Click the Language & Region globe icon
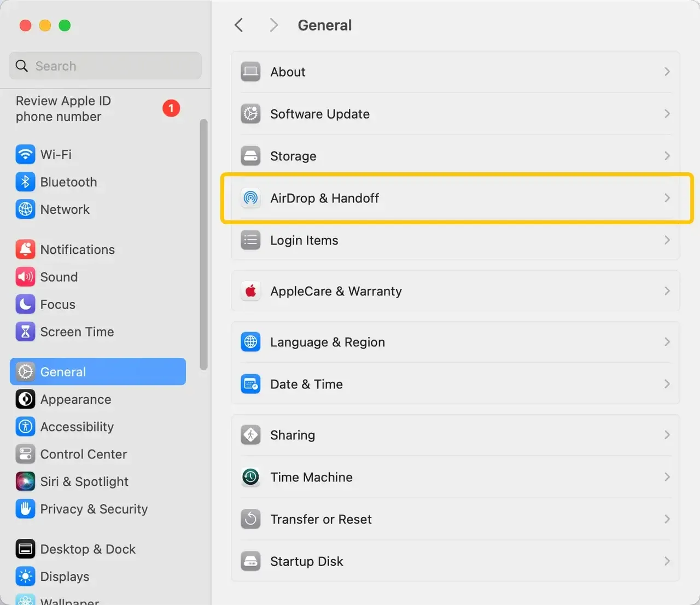 (x=250, y=342)
